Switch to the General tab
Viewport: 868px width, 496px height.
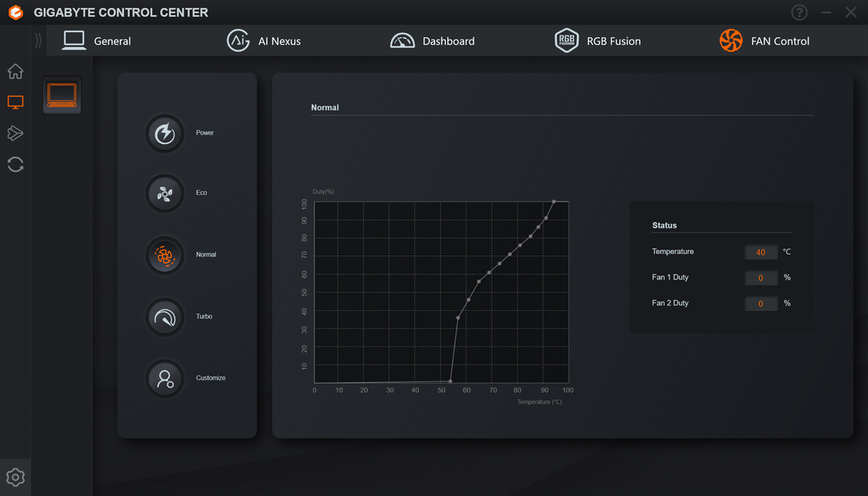tap(97, 41)
